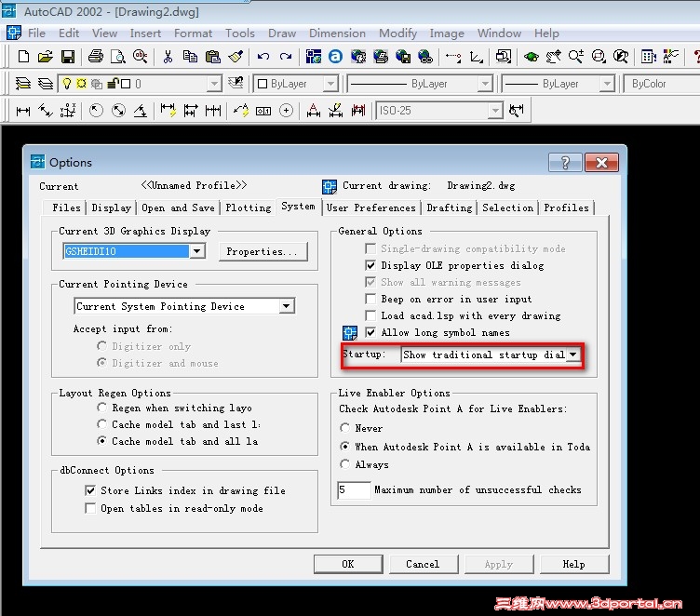Click the Cancel button
Screen dimensions: 700x616
[424, 564]
